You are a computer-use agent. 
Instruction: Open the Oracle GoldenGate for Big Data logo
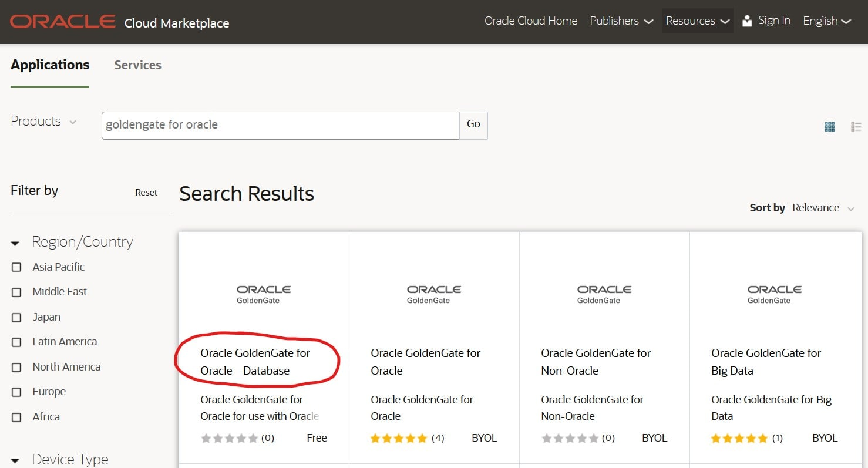pyautogui.click(x=775, y=294)
